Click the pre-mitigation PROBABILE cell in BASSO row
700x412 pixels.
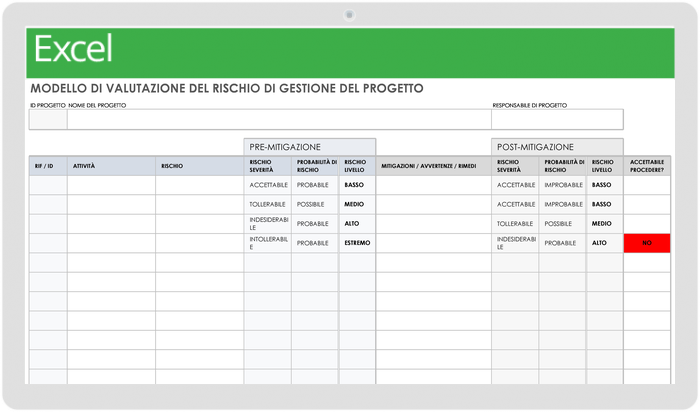315,185
